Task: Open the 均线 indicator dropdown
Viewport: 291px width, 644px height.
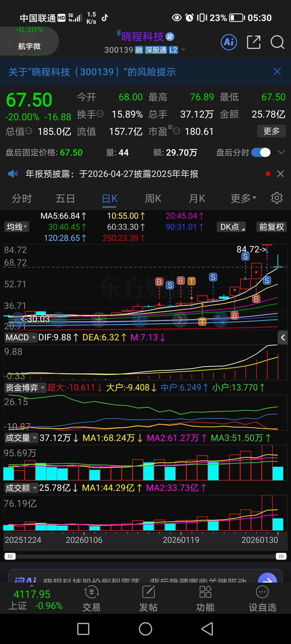Action: tap(17, 227)
